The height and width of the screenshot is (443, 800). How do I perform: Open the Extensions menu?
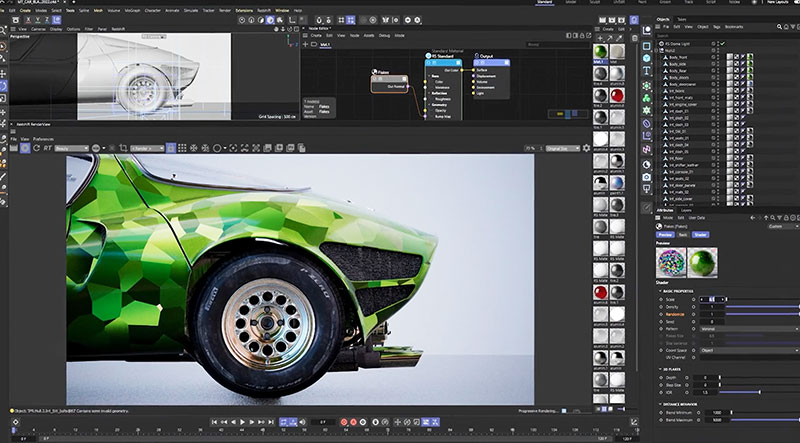[x=244, y=10]
